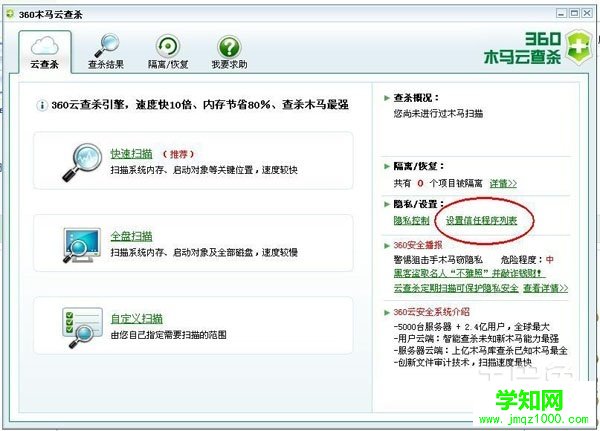
Task: Open the 隔离/恢复 tab
Action: (x=168, y=52)
